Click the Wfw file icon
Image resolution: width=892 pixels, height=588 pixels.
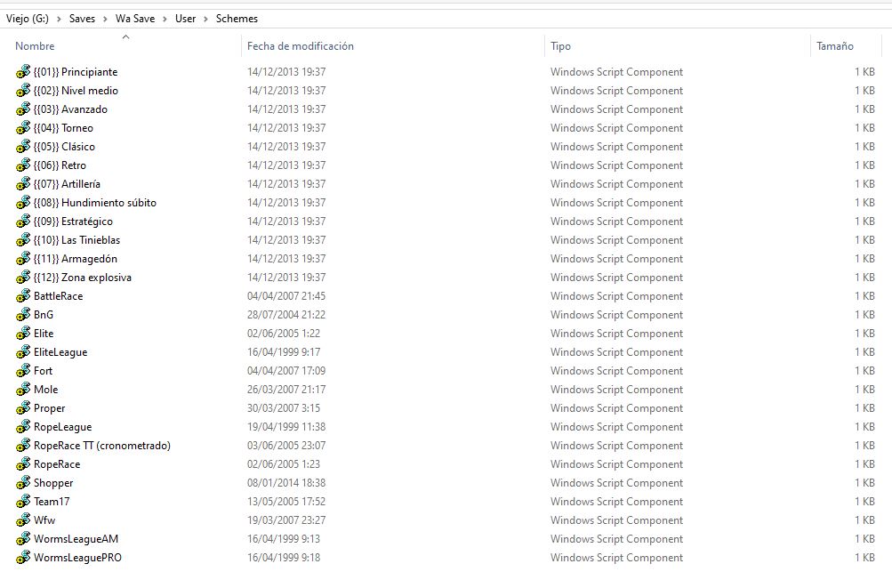(x=23, y=520)
